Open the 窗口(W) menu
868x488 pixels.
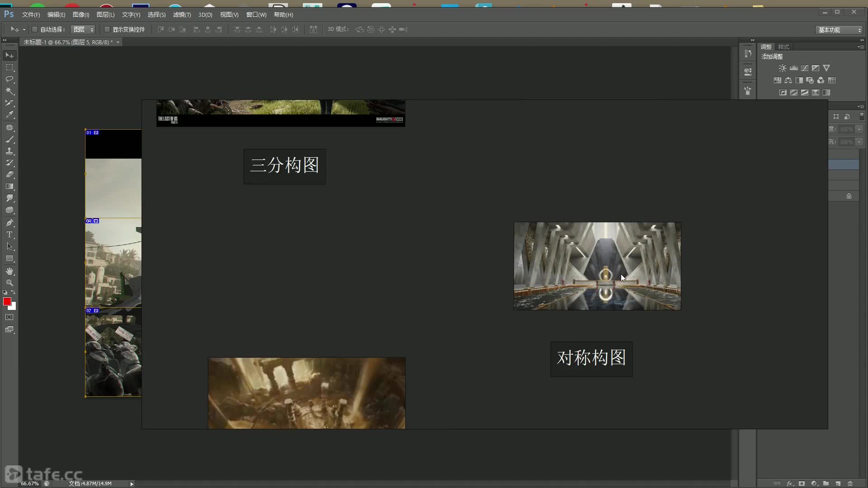(x=256, y=15)
